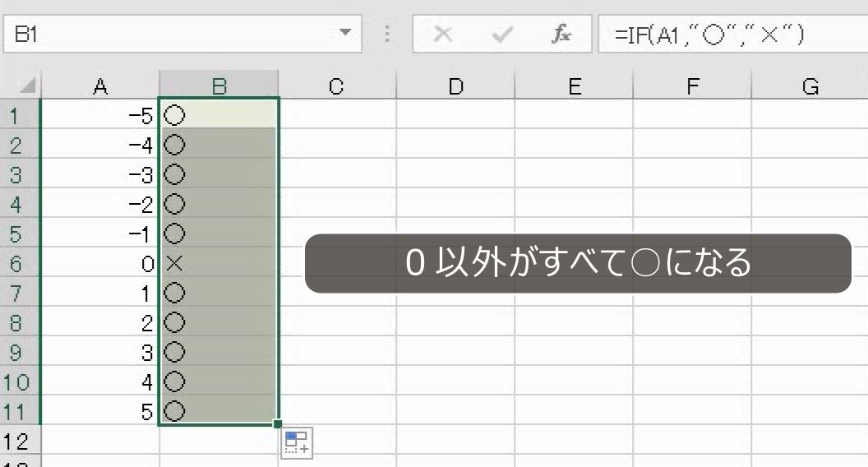
Task: Select the column G header
Action: pyautogui.click(x=810, y=86)
